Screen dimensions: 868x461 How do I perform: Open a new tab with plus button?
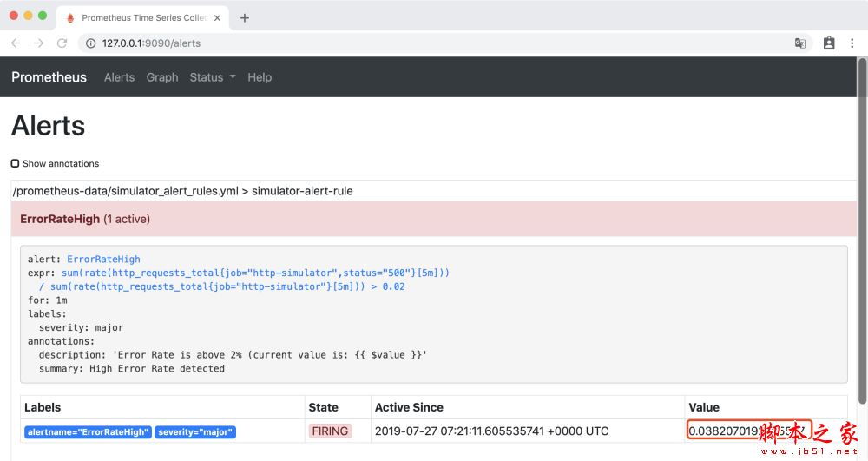pyautogui.click(x=245, y=17)
